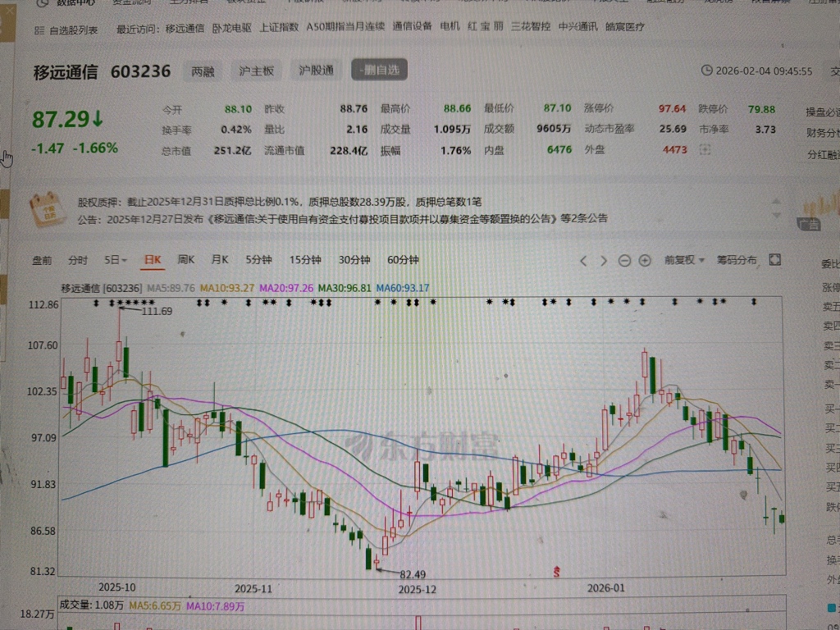Image resolution: width=840 pixels, height=630 pixels.
Task: Click the clock icon beside timestamp
Action: pos(706,71)
